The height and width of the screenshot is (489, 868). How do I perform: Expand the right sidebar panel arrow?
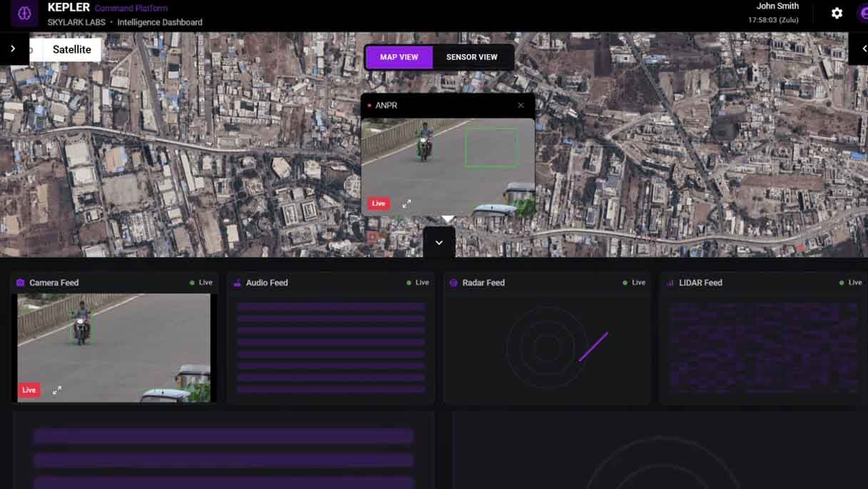tap(863, 49)
